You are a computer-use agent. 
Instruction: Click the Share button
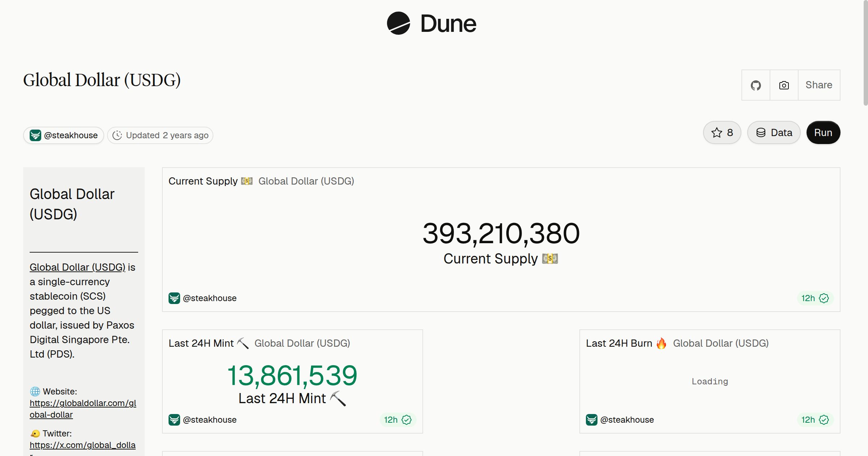pyautogui.click(x=819, y=85)
